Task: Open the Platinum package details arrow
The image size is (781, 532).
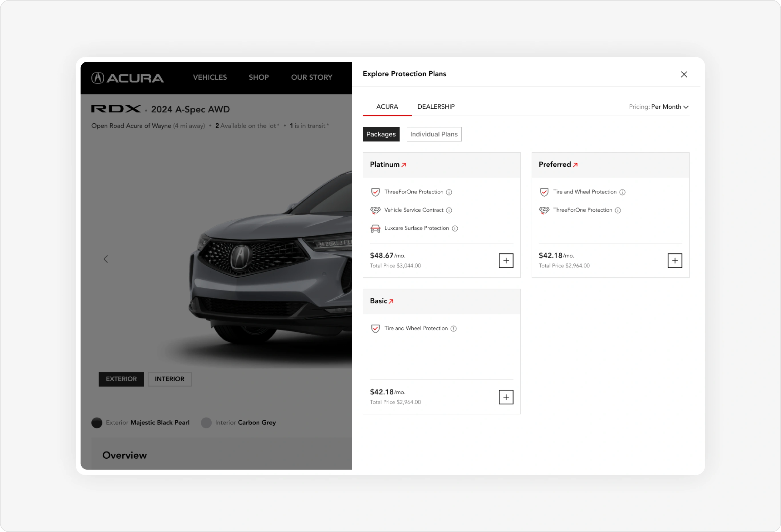Action: click(x=404, y=165)
